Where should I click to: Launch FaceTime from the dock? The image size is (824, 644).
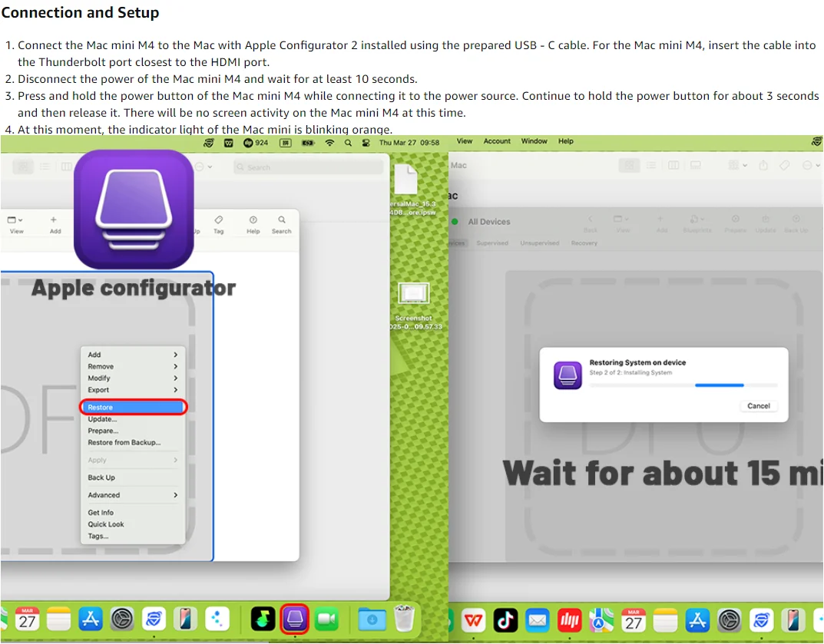(326, 619)
